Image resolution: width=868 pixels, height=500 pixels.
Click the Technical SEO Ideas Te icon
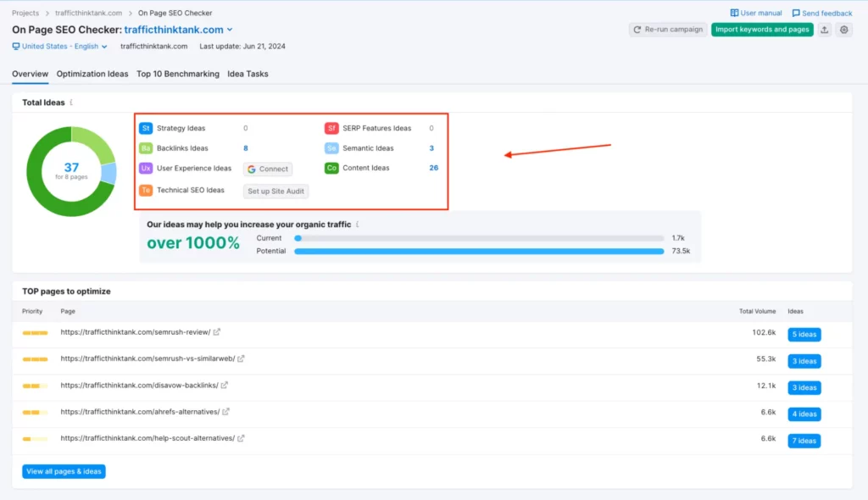pos(145,191)
